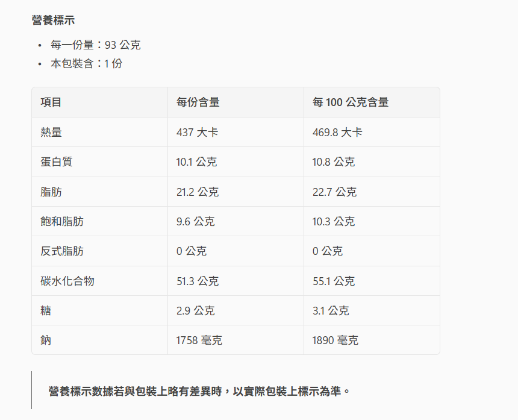Click the 10.1 公克 protein value
This screenshot has height=420, width=518.
click(x=196, y=162)
